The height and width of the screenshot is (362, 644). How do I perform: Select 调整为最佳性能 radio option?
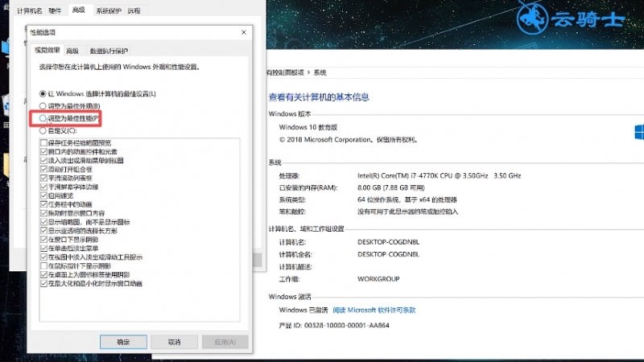point(43,118)
